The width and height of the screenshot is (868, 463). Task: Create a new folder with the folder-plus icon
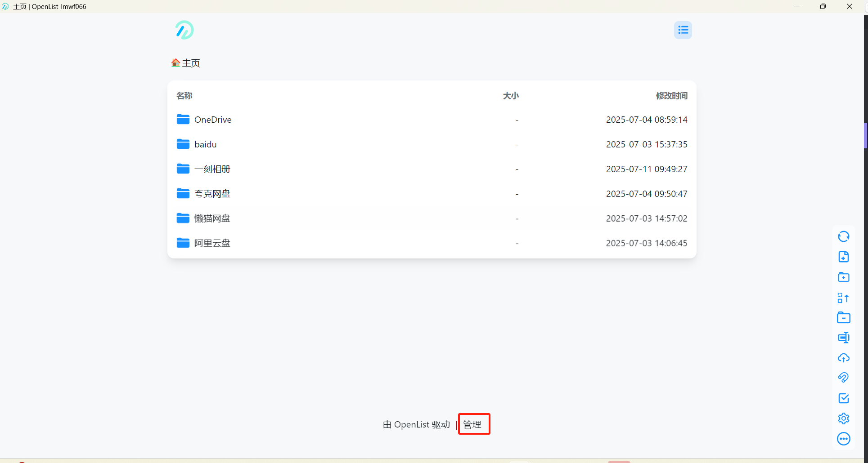coord(844,277)
